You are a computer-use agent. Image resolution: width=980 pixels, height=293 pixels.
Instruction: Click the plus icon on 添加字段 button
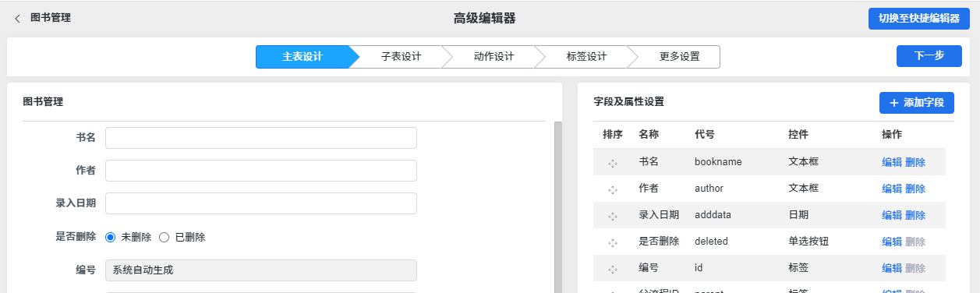(894, 103)
